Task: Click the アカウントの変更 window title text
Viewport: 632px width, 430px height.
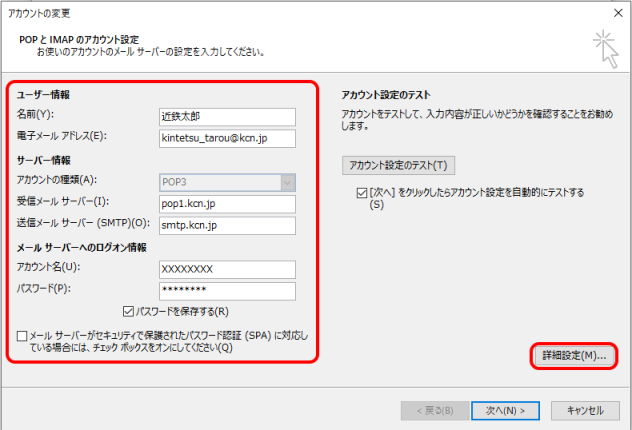Action: [x=39, y=13]
